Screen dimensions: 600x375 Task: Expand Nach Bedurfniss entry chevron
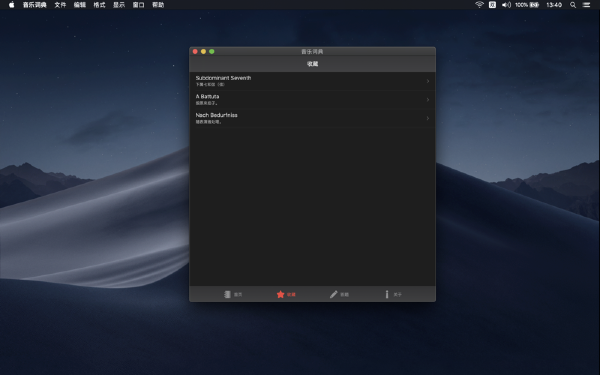point(428,118)
